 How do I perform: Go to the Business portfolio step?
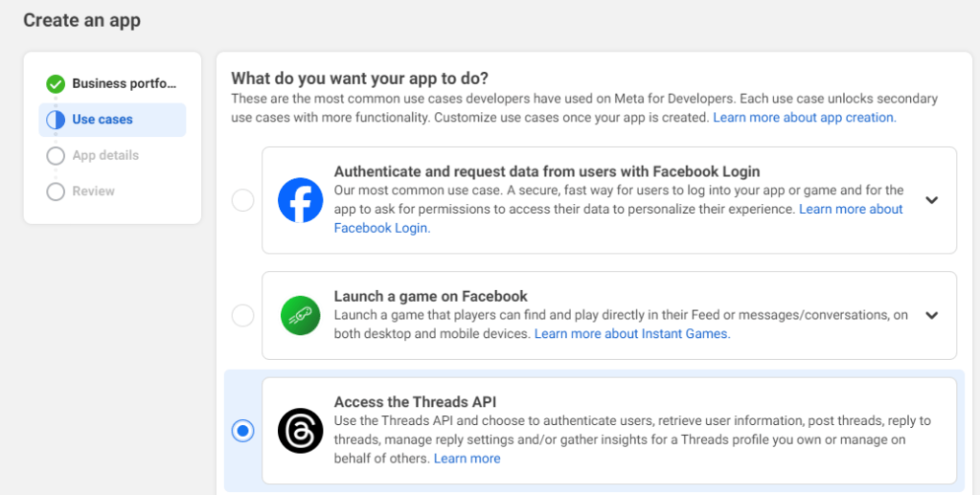click(125, 84)
